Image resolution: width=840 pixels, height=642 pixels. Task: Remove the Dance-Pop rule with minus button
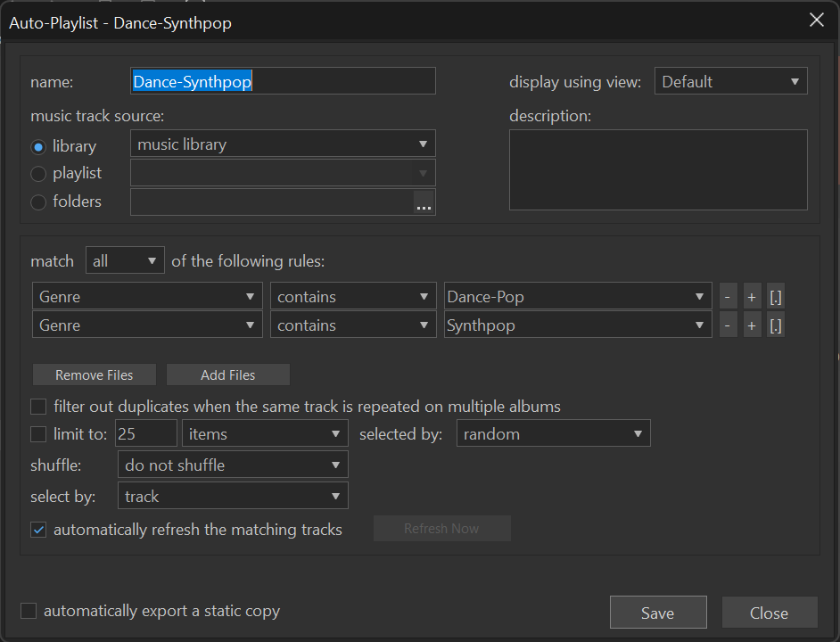click(728, 297)
